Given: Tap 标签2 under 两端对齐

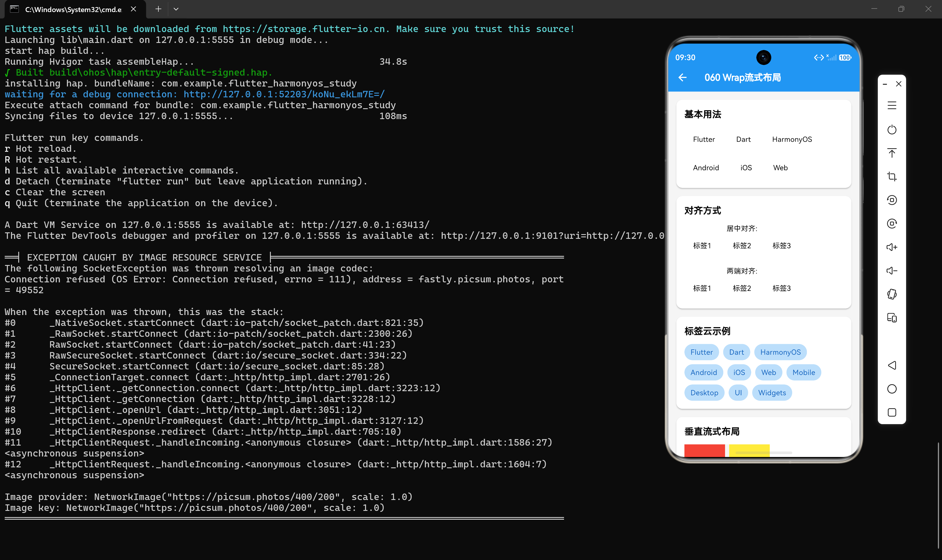Looking at the screenshot, I should point(742,288).
